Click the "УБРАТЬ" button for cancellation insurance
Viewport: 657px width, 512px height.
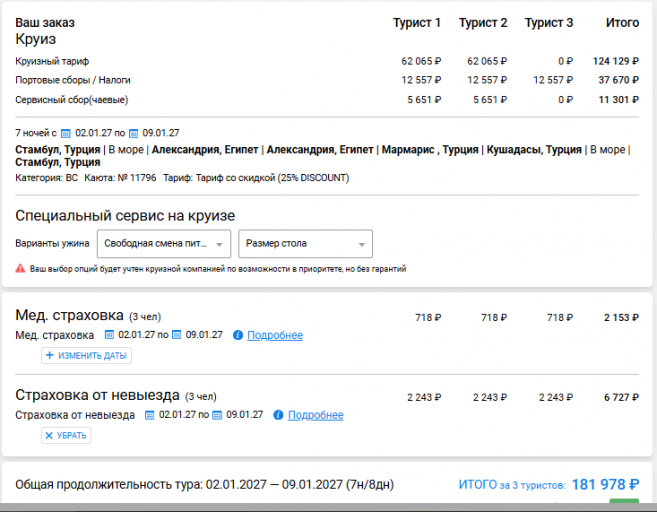pos(66,435)
